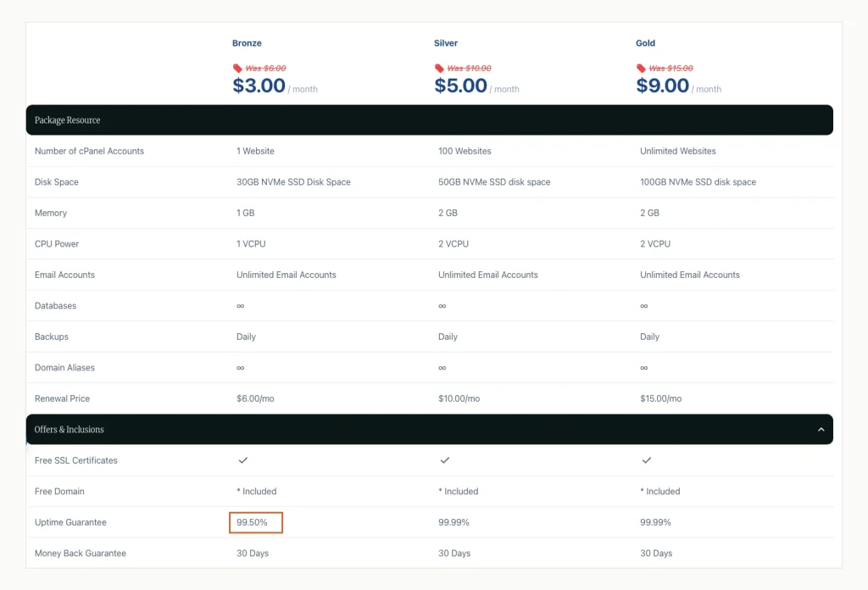Collapse the Offers & Inclusions section chevron

pos(821,430)
